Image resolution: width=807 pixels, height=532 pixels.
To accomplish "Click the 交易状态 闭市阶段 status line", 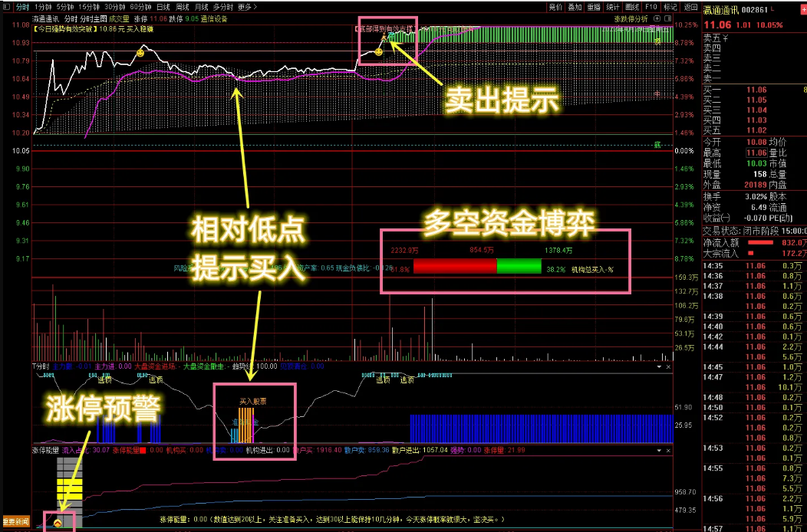I will (x=755, y=231).
